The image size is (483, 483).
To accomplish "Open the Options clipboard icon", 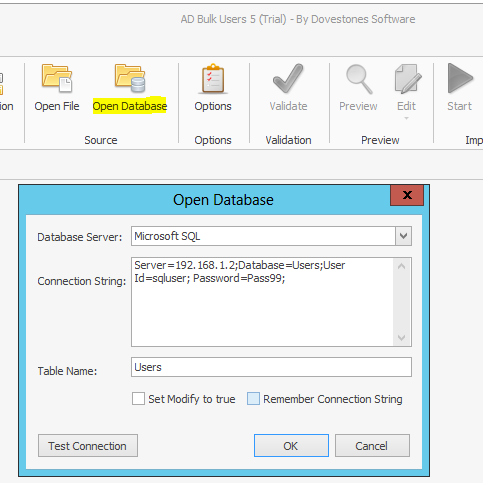I will click(213, 79).
